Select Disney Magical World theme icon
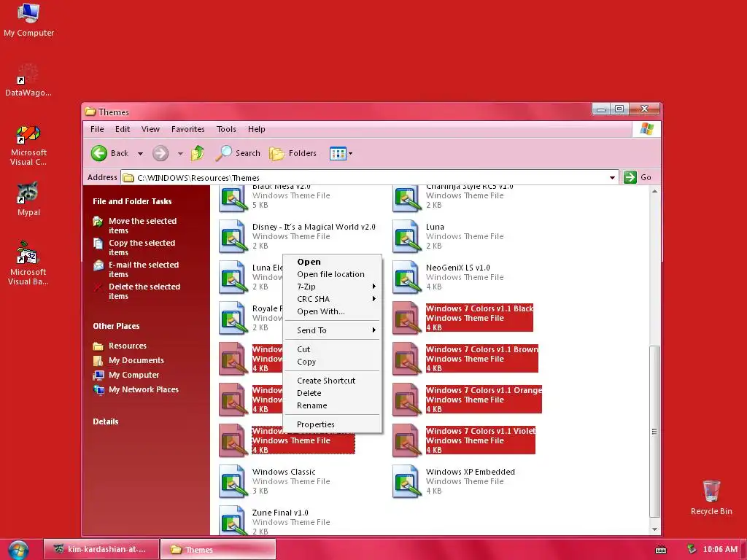The image size is (747, 560). point(233,236)
